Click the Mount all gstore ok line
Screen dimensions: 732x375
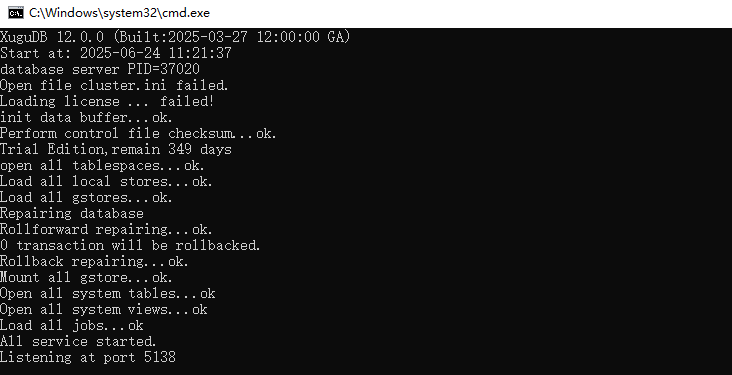coord(86,277)
